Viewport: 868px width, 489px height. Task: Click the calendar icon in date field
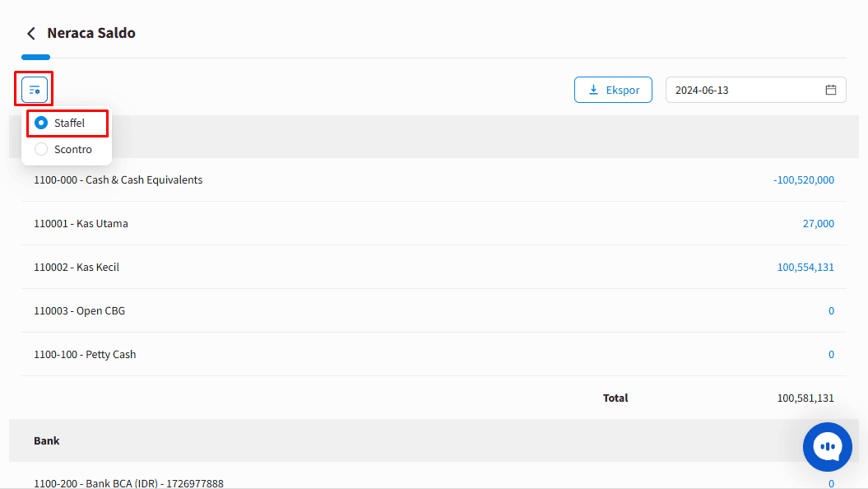pyautogui.click(x=830, y=90)
